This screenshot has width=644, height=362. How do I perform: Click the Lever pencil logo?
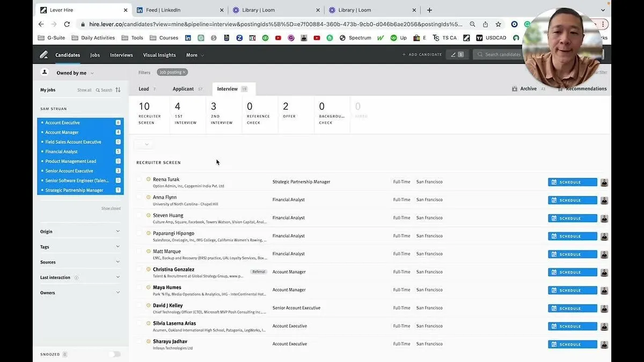point(44,54)
